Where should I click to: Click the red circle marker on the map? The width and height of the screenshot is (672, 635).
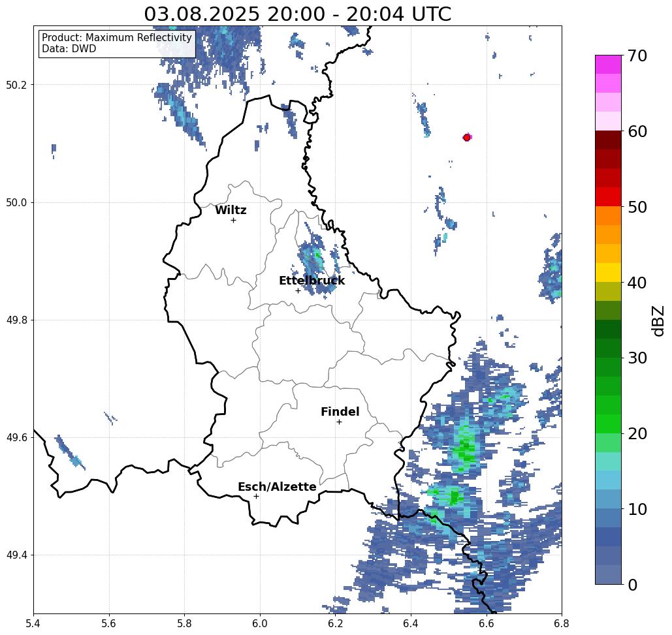(x=467, y=138)
